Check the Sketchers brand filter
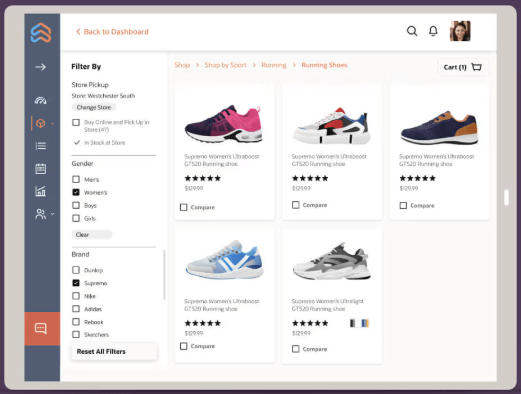The height and width of the screenshot is (394, 521). click(x=76, y=334)
